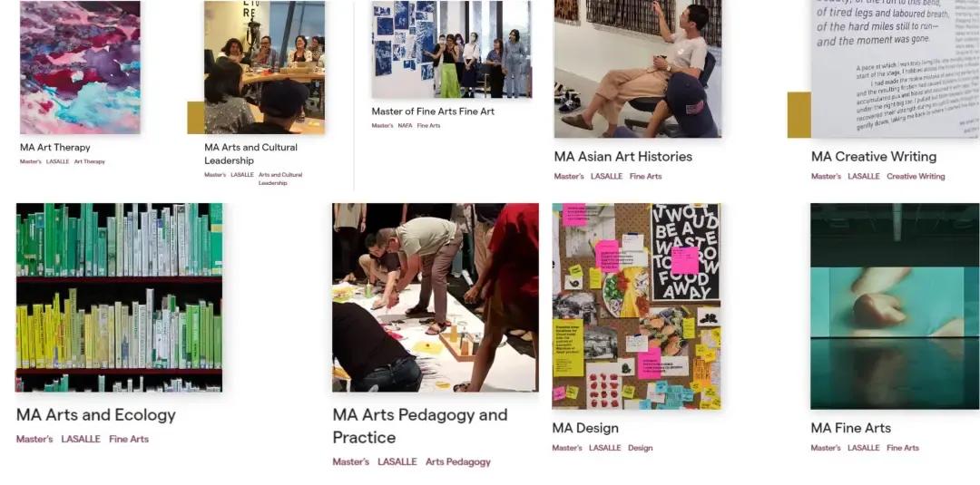Open the MA Art Therapy thumbnail image
Screen dimensions: 980x485
[80, 67]
